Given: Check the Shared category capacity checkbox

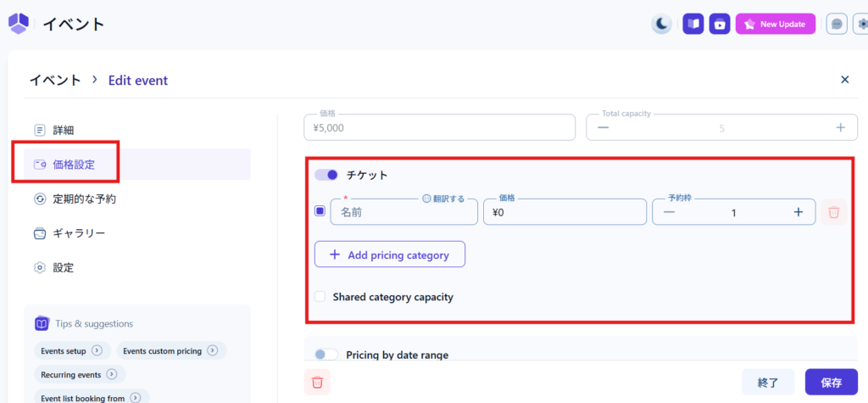Looking at the screenshot, I should click(320, 297).
